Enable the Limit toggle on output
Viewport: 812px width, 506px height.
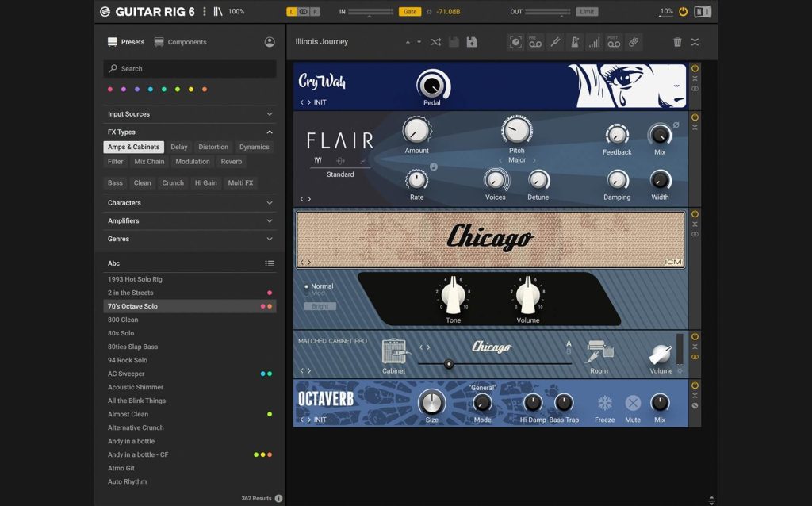coord(588,11)
